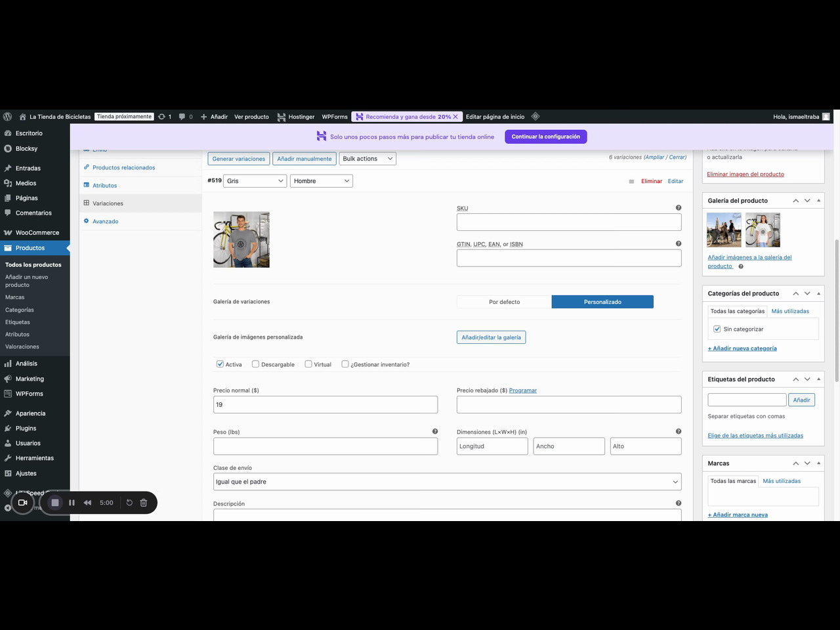The height and width of the screenshot is (630, 840).
Task: Collapse the Marcas panel
Action: point(819,463)
